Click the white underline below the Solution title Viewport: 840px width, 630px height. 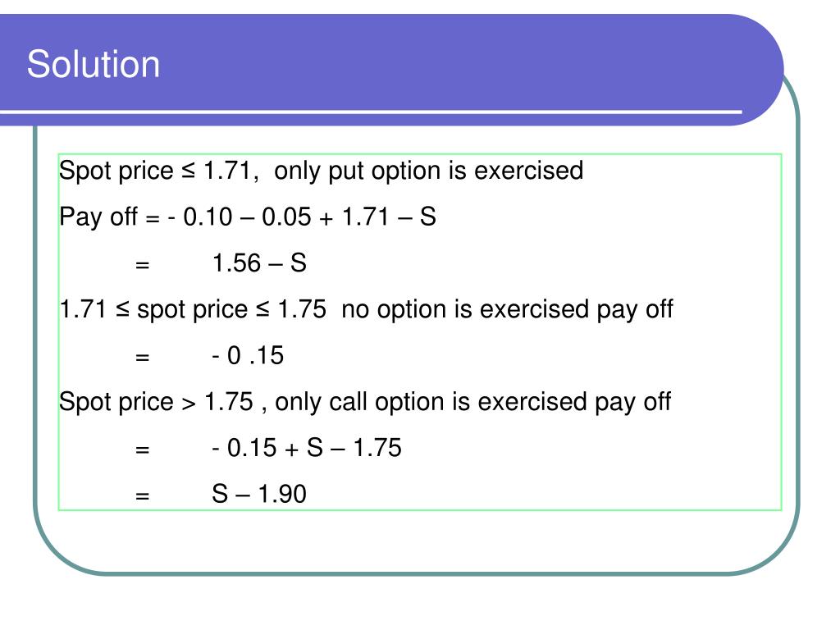click(x=371, y=112)
